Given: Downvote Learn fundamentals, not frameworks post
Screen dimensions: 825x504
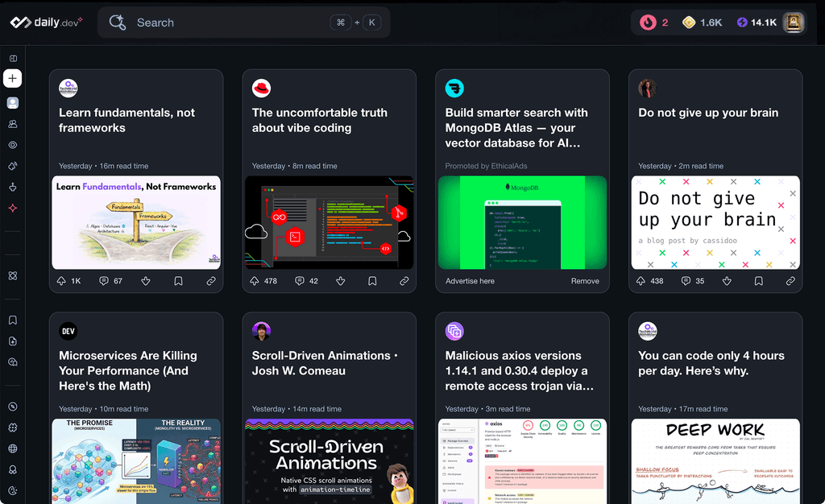Looking at the screenshot, I should 146,281.
